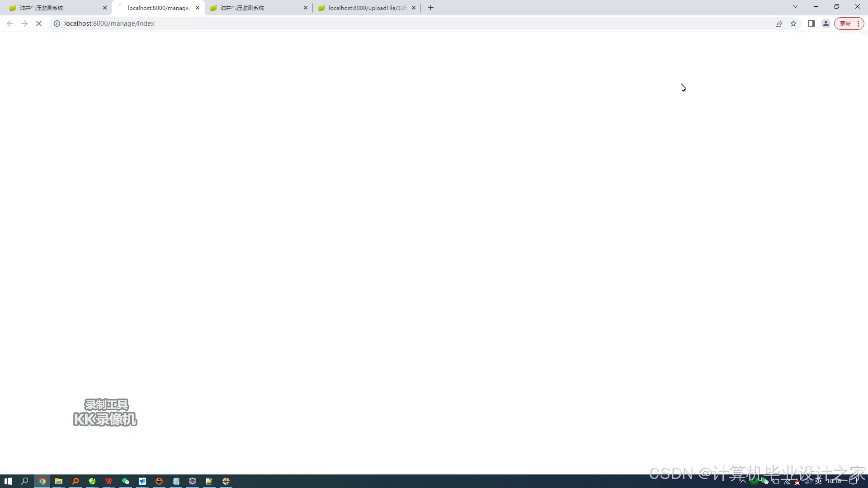Launch WPS Office from taskbar
This screenshot has width=868, height=488.
tap(109, 481)
